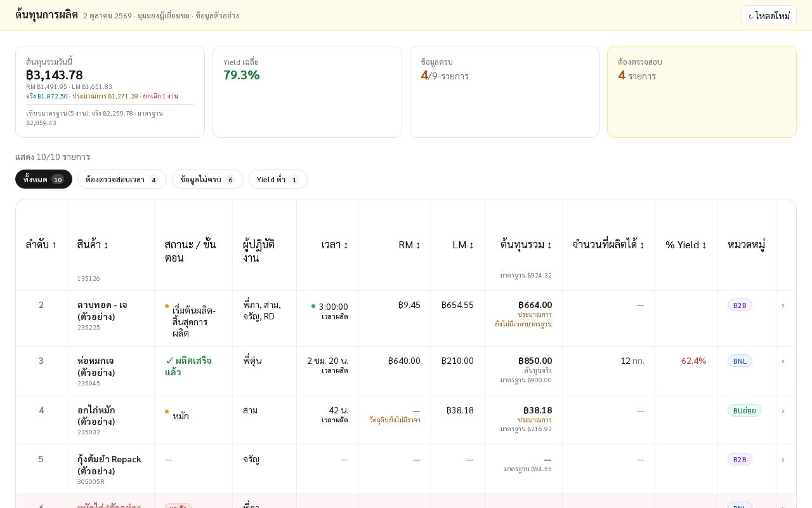Click product name ห่อหมกเจ (ตัวอย่าง)

(x=96, y=366)
